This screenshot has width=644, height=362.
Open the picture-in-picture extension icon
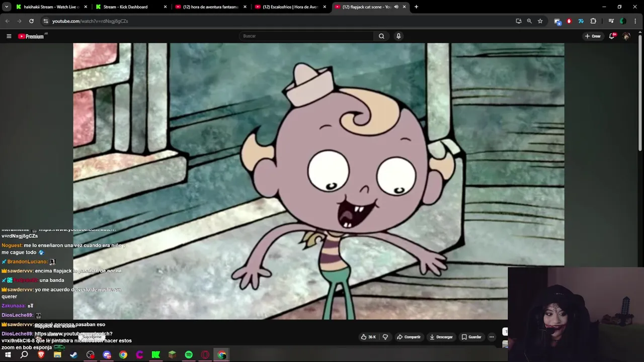[557, 21]
